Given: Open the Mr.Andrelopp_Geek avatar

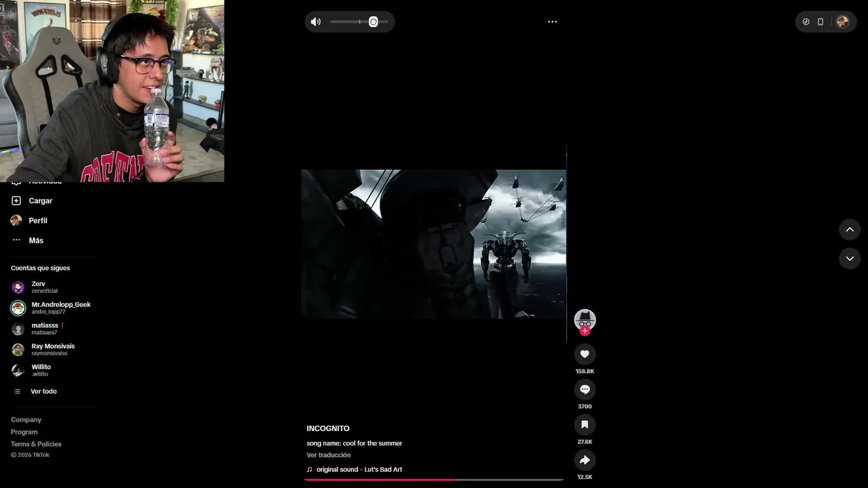Looking at the screenshot, I should tap(18, 308).
